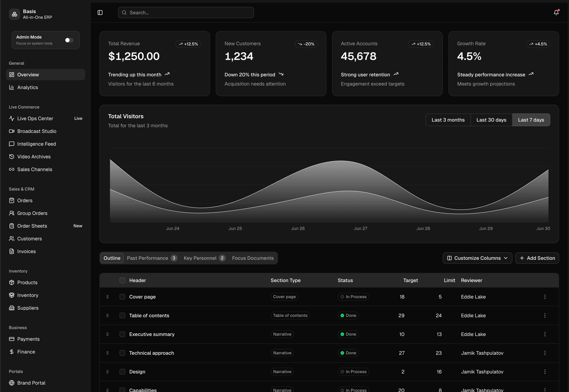Click the Done status of Table of contents

click(348, 316)
